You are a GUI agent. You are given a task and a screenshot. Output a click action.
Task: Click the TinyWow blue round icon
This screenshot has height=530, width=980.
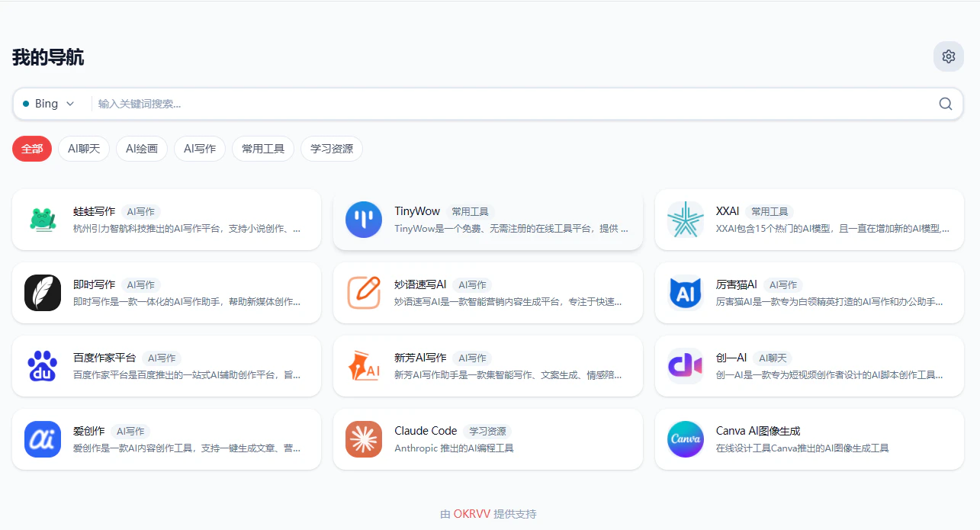coord(364,220)
